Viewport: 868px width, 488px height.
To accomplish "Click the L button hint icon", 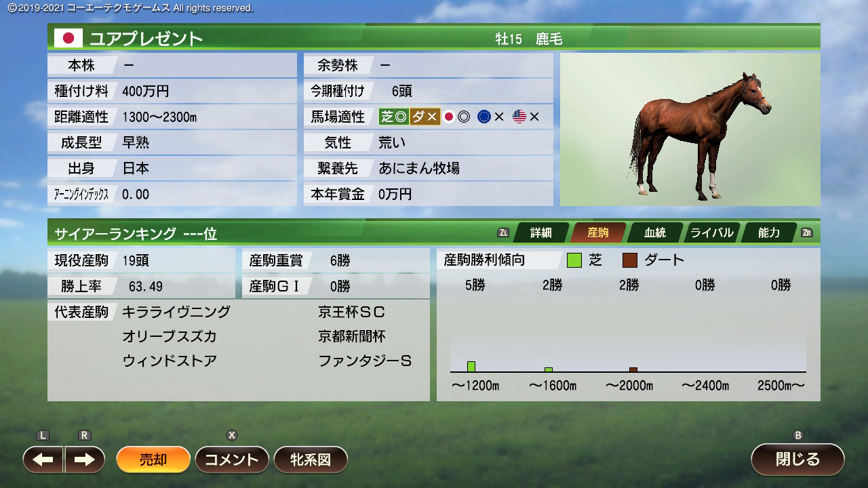I will 42,435.
